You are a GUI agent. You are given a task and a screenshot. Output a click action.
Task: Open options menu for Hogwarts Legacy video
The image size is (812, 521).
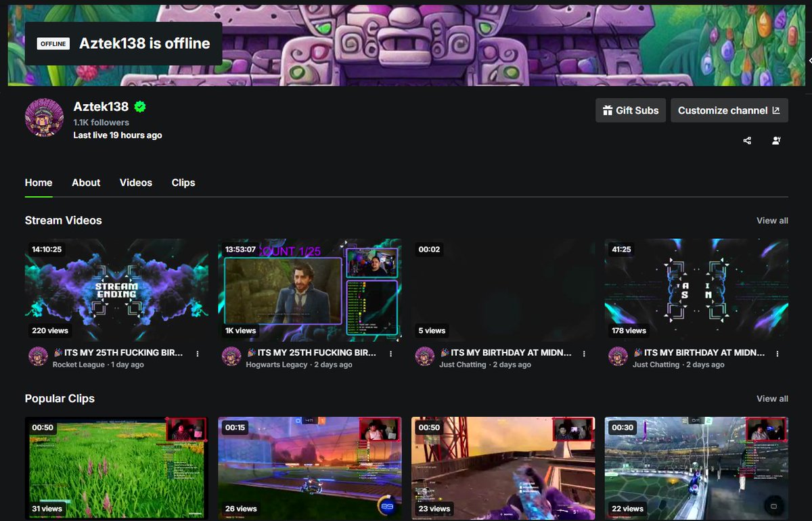click(x=390, y=353)
